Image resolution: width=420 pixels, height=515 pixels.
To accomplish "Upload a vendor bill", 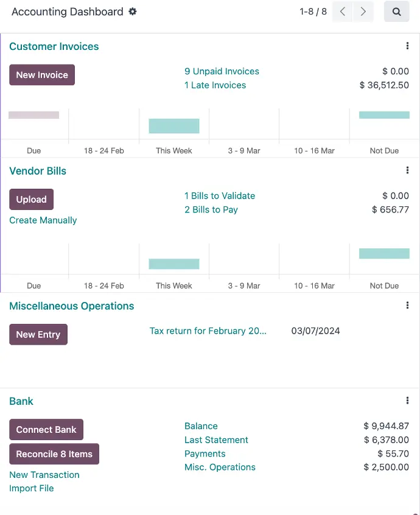I will point(31,200).
